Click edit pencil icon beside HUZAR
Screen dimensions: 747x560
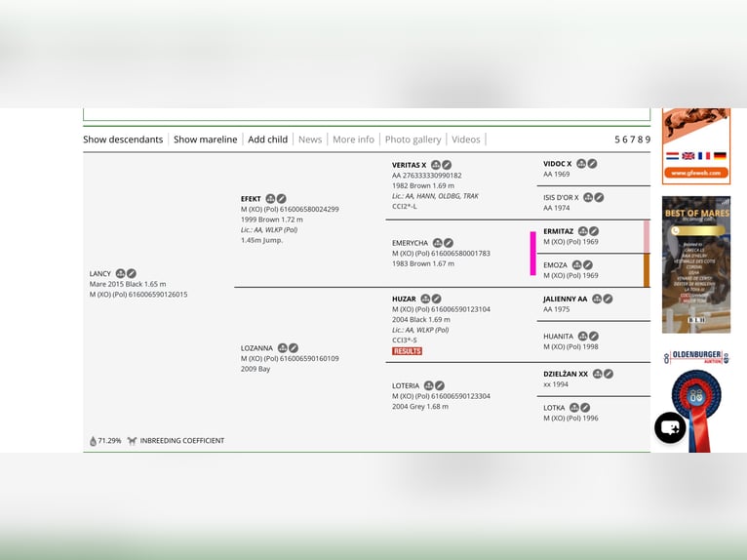click(436, 300)
